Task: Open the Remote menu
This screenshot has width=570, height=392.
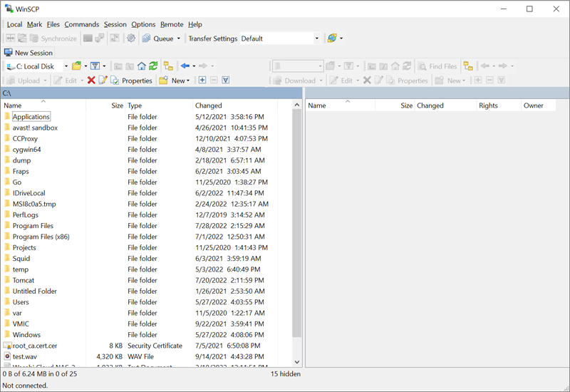Action: coord(172,24)
